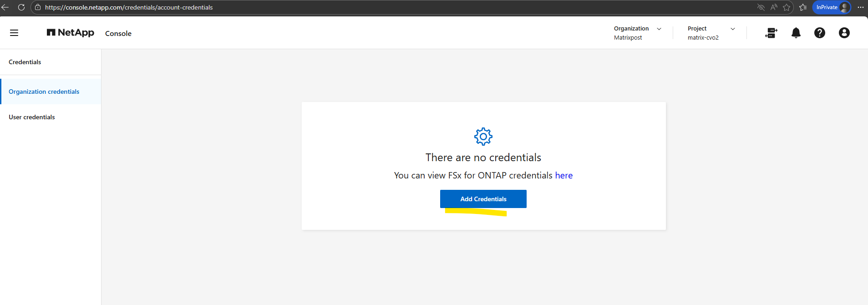Click the NetApp logo
The width and height of the screenshot is (868, 305).
[x=71, y=33]
